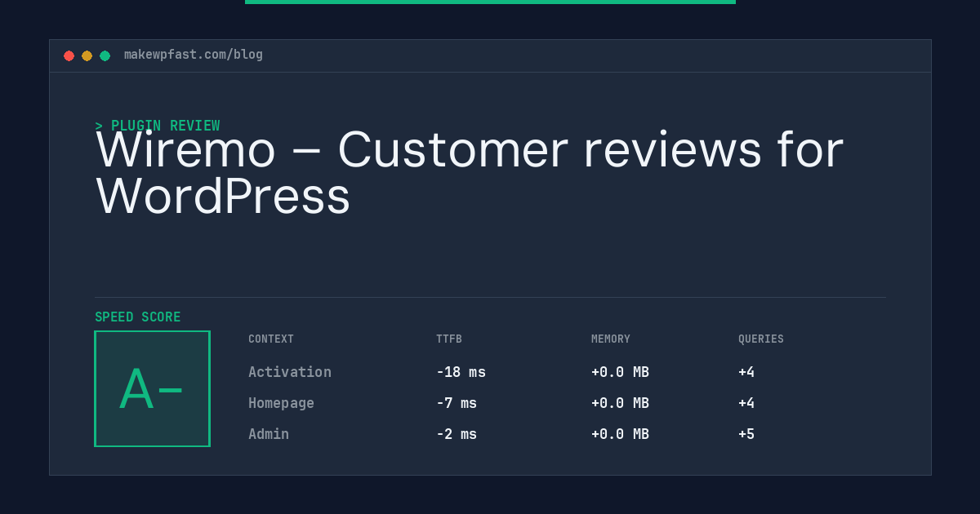
Task: Click the A- grade badge
Action: click(x=152, y=388)
